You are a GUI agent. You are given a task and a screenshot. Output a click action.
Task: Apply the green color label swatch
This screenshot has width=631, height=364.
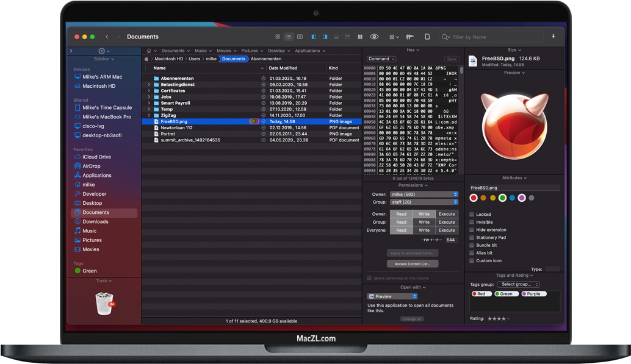tap(503, 198)
